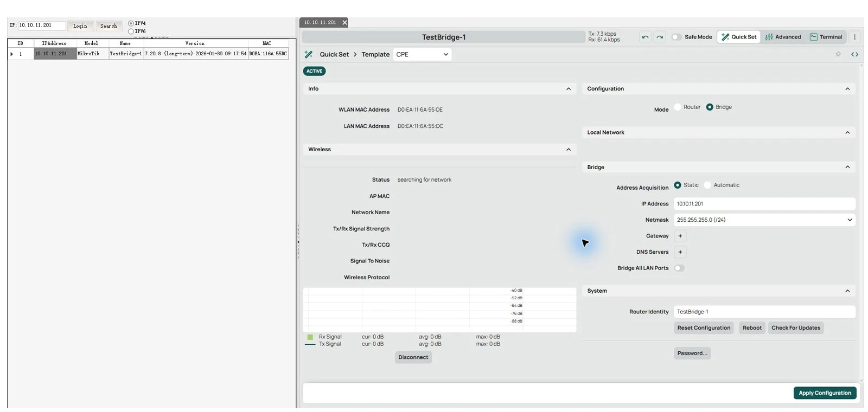
Task: Open the Netmask dropdown
Action: 764,220
